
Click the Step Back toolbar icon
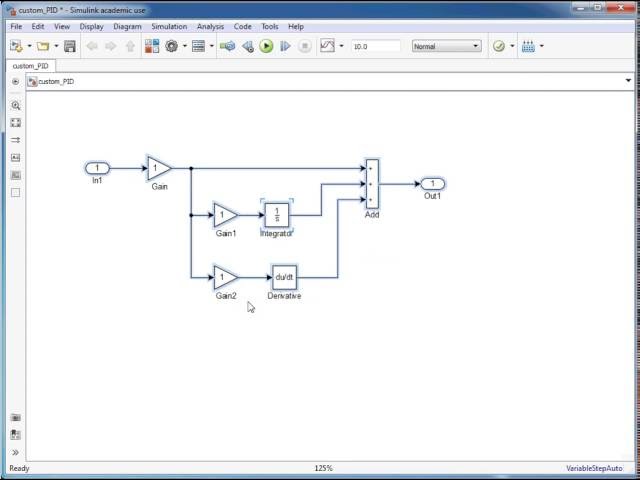pyautogui.click(x=248, y=46)
